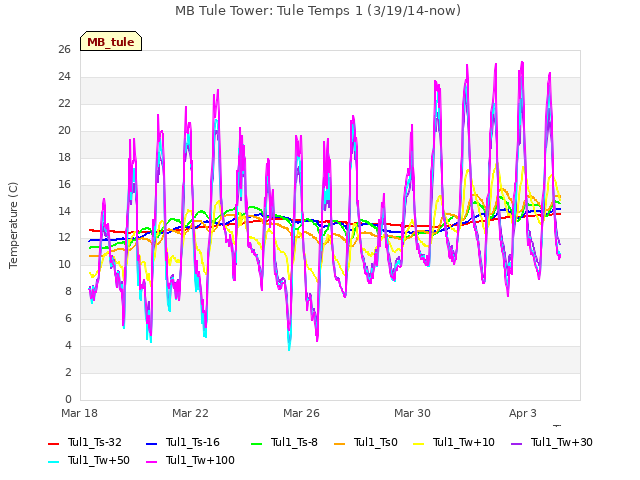640x480 pixels.
Task: Click the Mar 26 x-axis label
Action: (x=301, y=413)
